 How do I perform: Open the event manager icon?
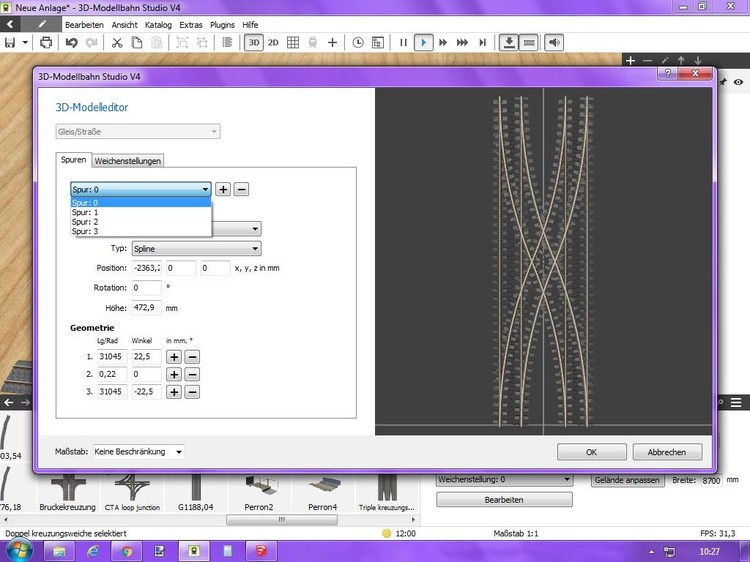[377, 43]
